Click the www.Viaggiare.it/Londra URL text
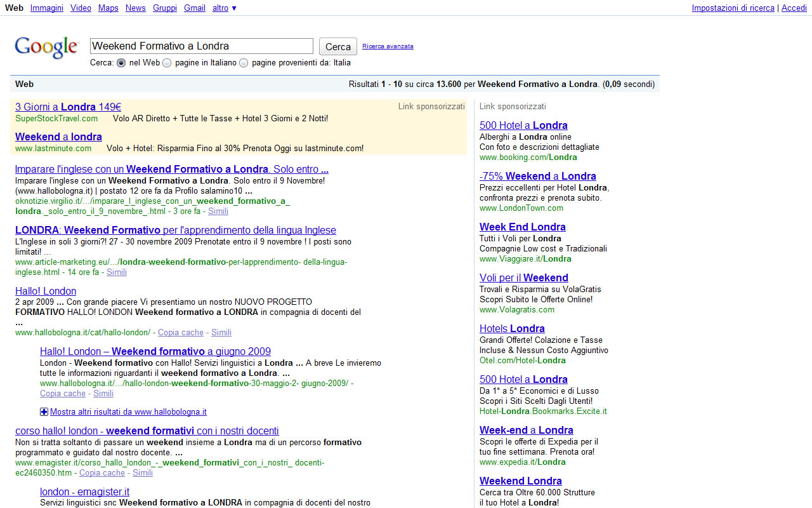Screen dimensions: 812x508 click(525, 259)
